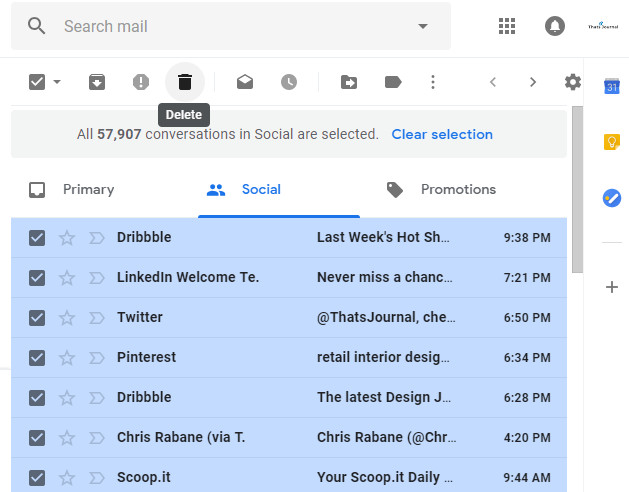Snooze the selected conversations
Image resolution: width=629 pixels, height=492 pixels.
tap(289, 82)
